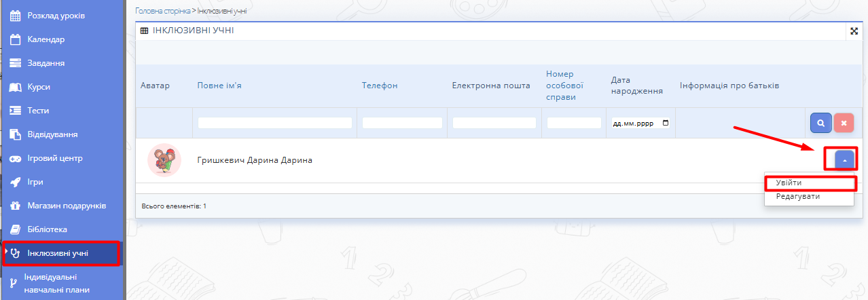Expand the panel to fullscreen
868x300 pixels.
pos(854,31)
